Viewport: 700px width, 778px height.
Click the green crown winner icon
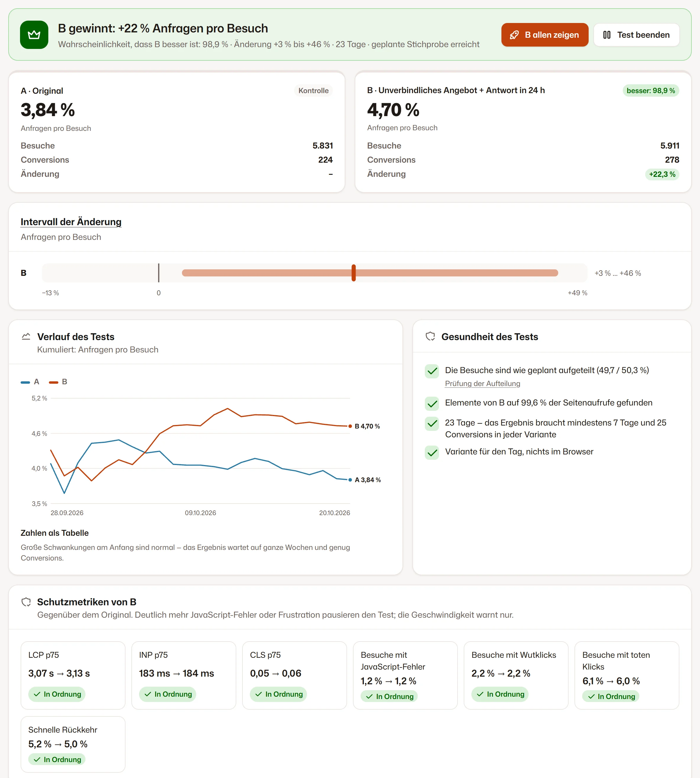coord(34,35)
